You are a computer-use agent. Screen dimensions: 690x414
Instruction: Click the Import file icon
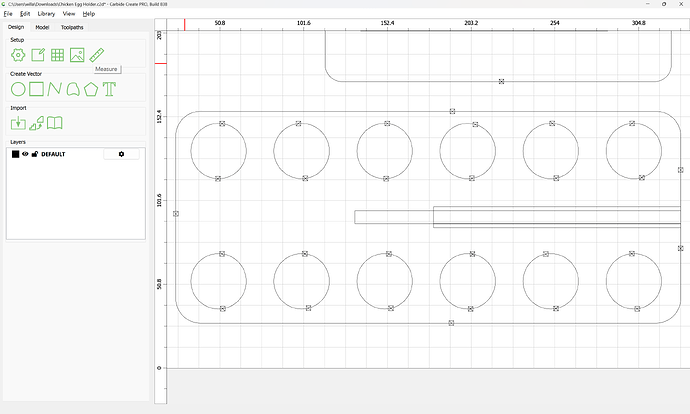point(18,123)
